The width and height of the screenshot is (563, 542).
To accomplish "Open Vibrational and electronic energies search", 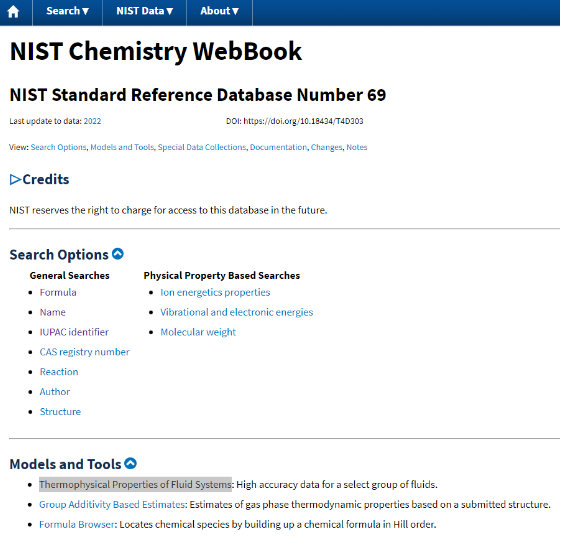I will pyautogui.click(x=237, y=312).
